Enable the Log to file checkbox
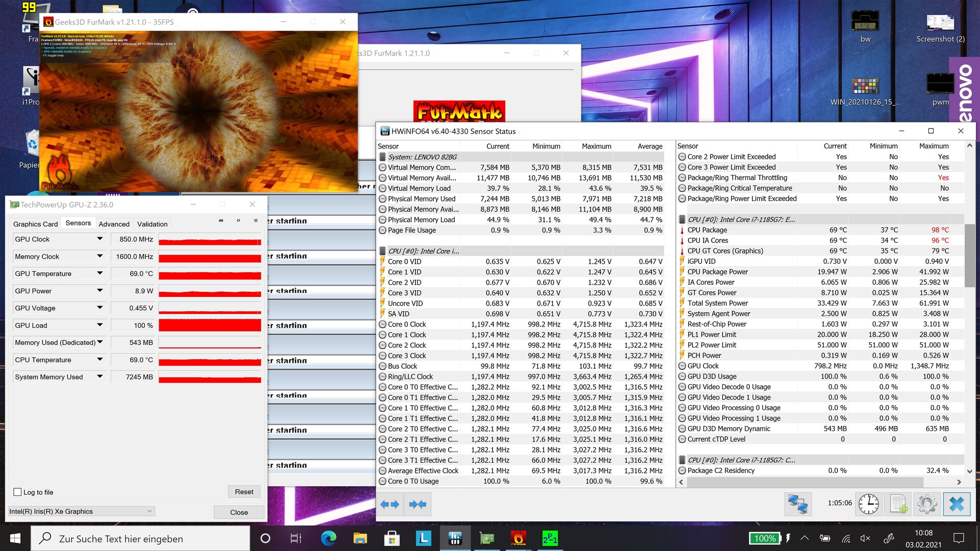Image resolution: width=980 pixels, height=551 pixels. click(x=18, y=492)
